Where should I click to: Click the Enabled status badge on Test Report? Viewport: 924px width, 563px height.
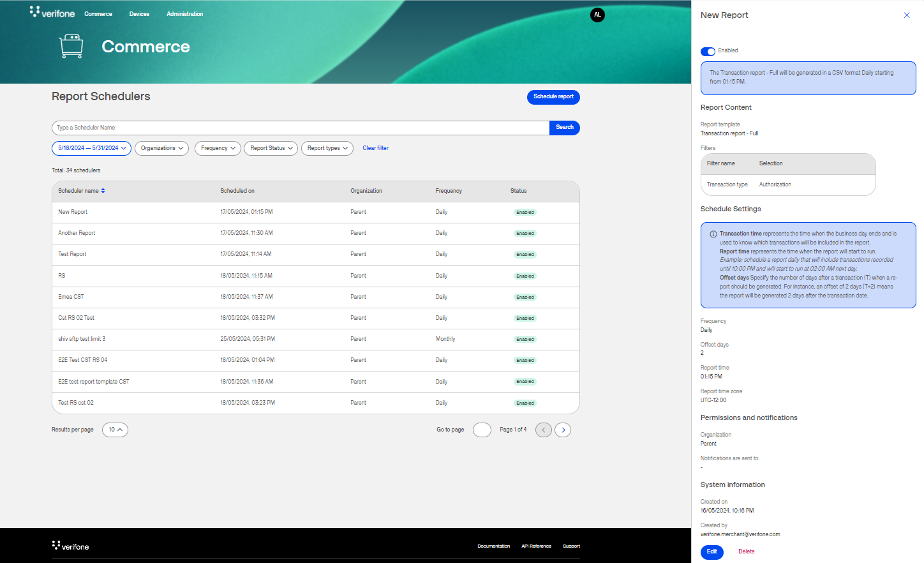[x=525, y=254]
